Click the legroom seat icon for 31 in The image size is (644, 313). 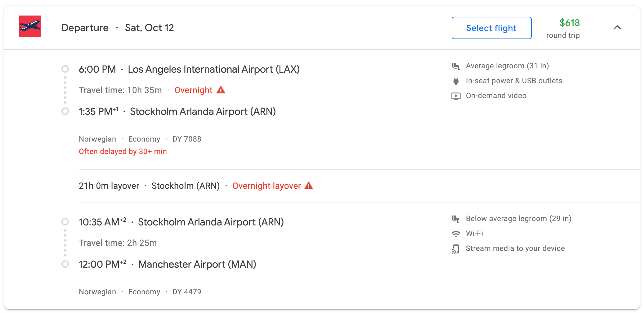pos(456,66)
